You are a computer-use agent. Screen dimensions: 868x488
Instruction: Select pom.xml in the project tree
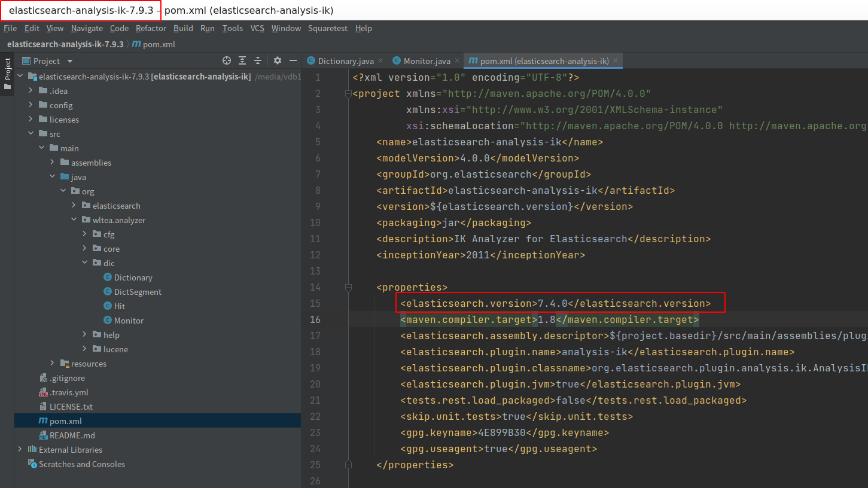click(60, 421)
